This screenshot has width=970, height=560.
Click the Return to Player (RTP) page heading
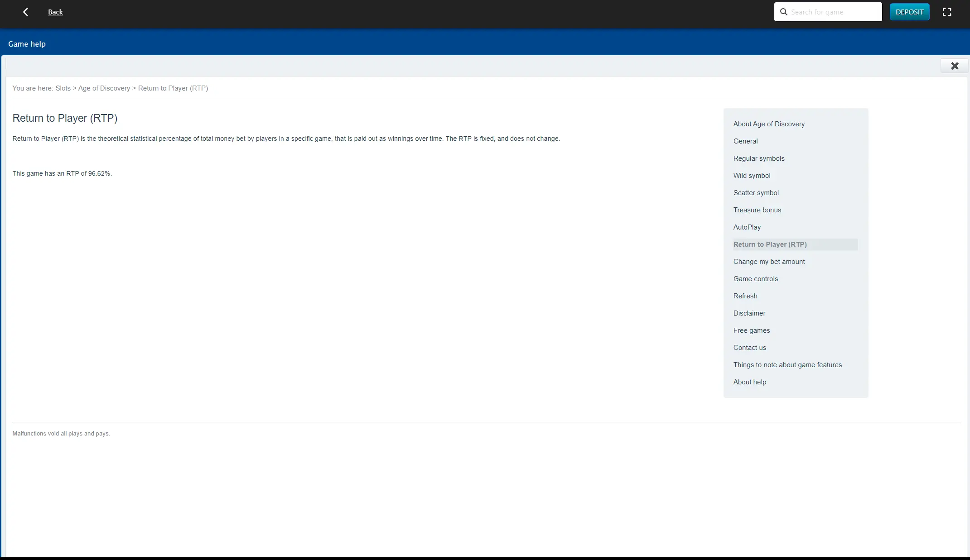65,118
